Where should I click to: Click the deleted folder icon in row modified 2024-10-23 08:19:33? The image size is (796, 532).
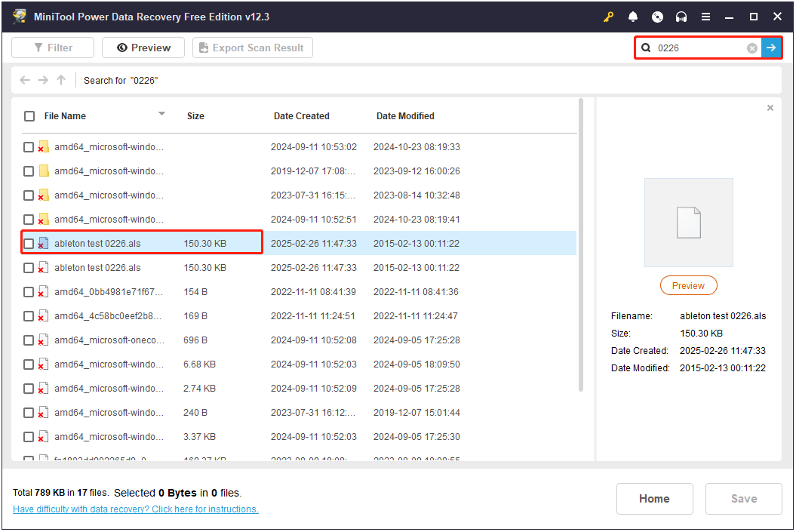point(44,146)
